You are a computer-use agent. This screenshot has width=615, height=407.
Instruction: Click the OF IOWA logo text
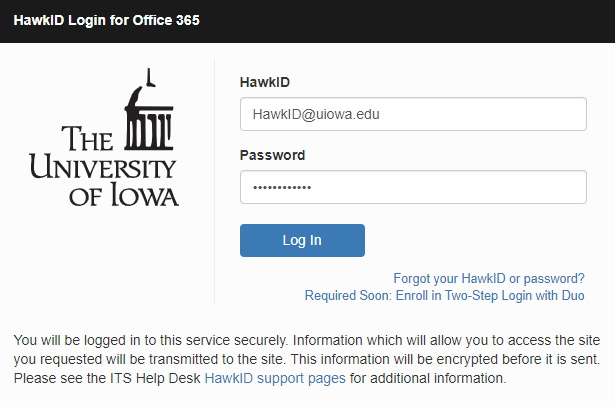point(124,193)
